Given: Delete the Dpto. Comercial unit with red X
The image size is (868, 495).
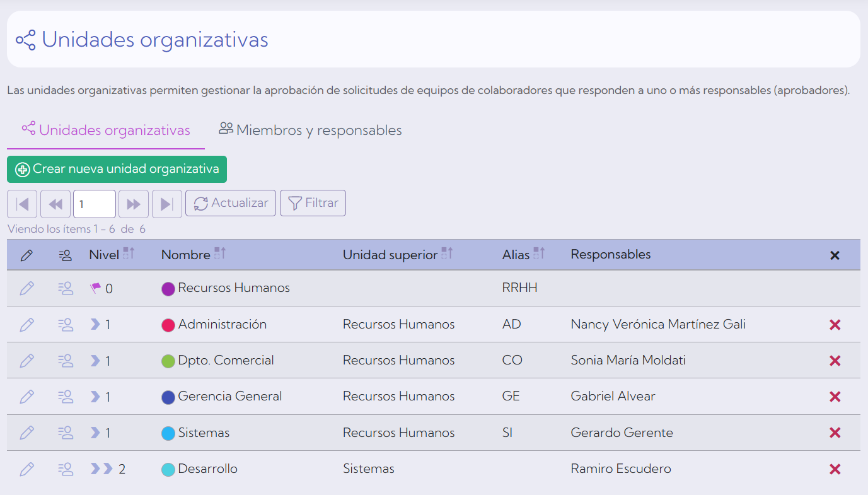Looking at the screenshot, I should coord(835,361).
